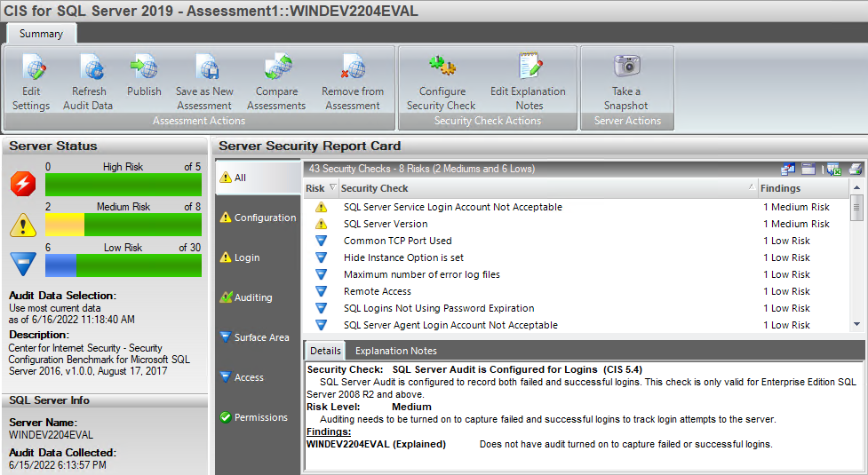
Task: Click the Edit Settings icon
Action: 32,67
